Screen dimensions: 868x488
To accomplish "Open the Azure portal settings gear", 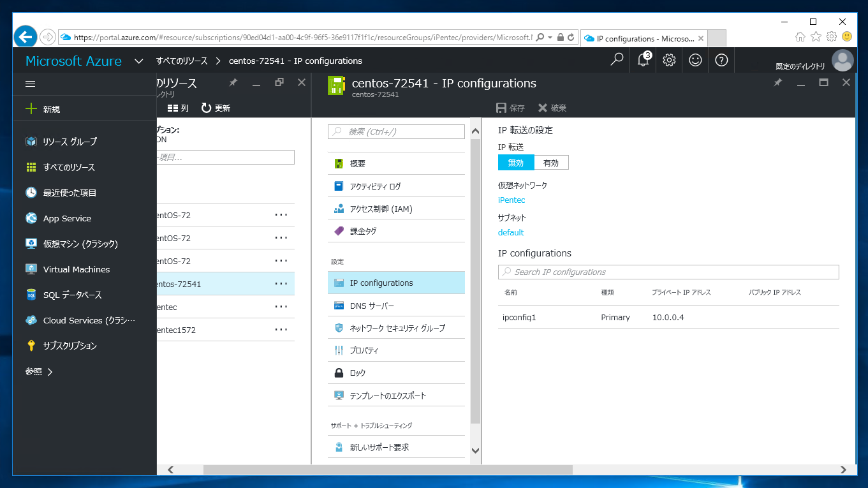I will (x=668, y=60).
